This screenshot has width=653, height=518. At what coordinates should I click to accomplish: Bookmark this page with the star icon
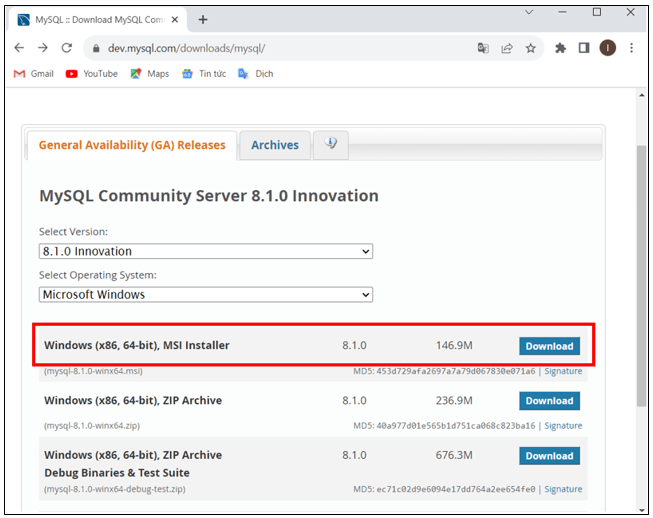[x=530, y=47]
